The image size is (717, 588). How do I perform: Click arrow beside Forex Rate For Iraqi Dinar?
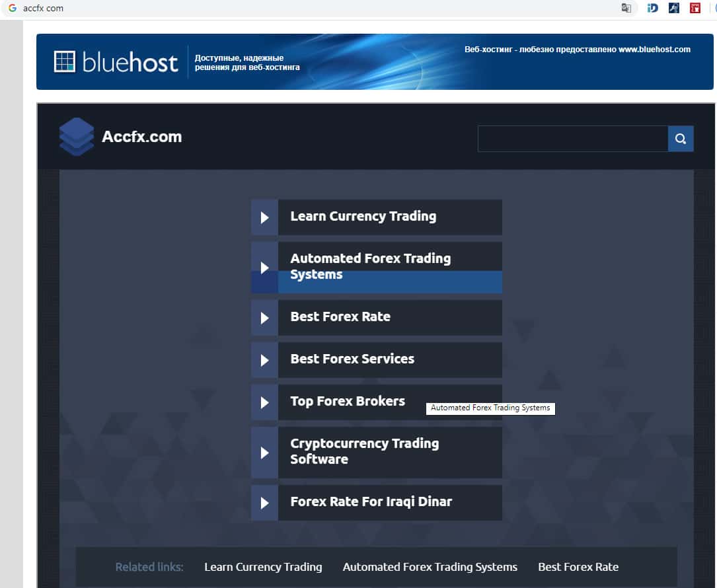coord(264,503)
